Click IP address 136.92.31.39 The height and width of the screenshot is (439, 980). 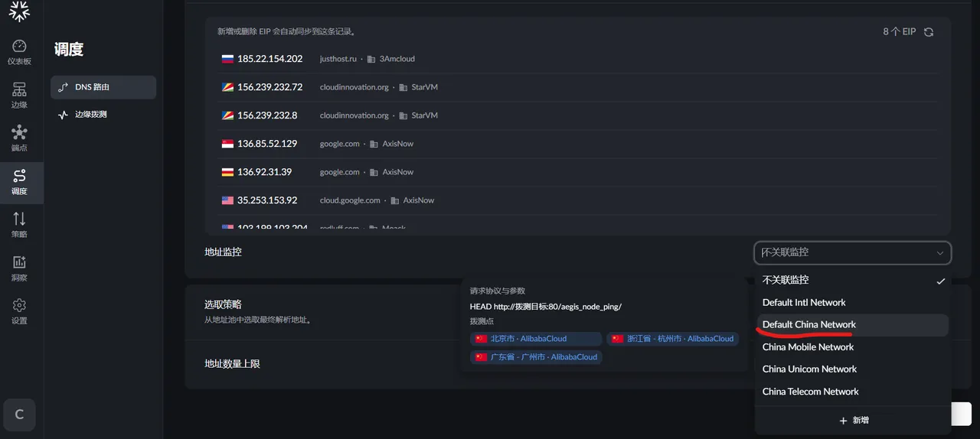point(264,172)
